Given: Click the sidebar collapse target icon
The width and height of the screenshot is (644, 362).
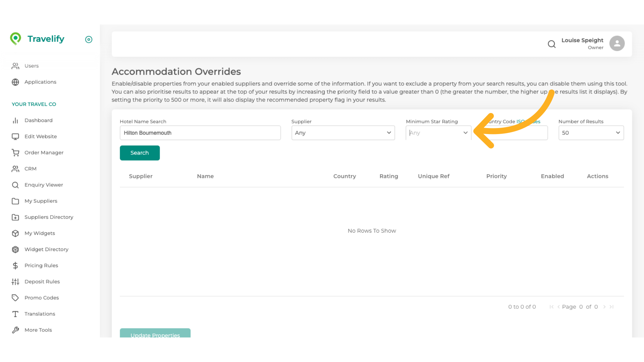Looking at the screenshot, I should [x=89, y=40].
